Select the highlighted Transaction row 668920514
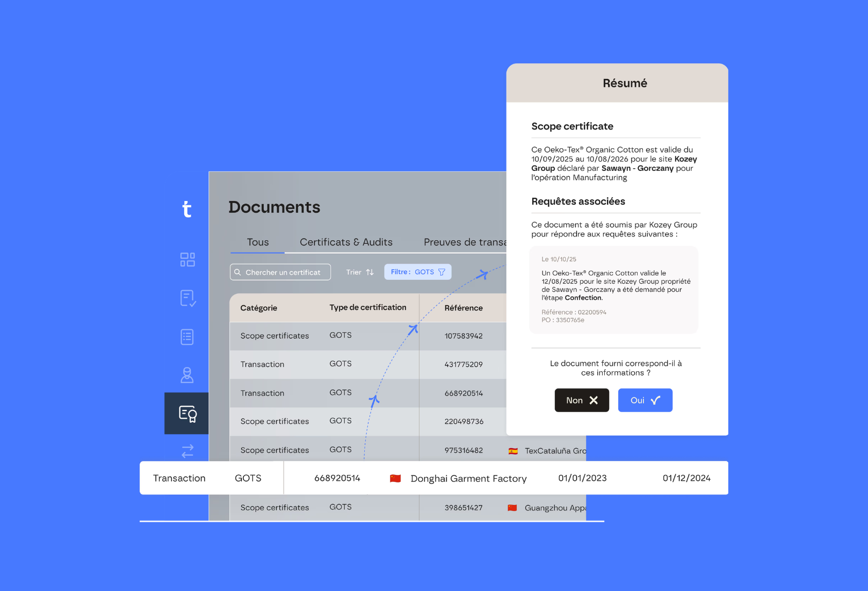The width and height of the screenshot is (868, 591). pyautogui.click(x=433, y=478)
